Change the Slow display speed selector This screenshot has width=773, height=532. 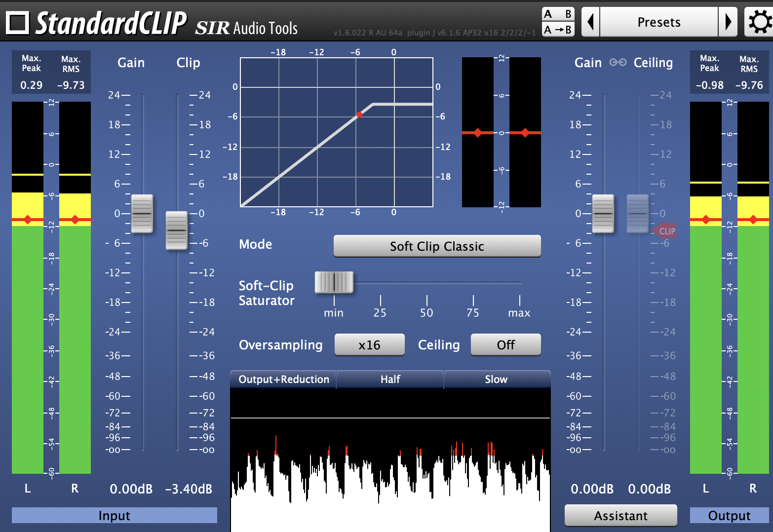[496, 379]
